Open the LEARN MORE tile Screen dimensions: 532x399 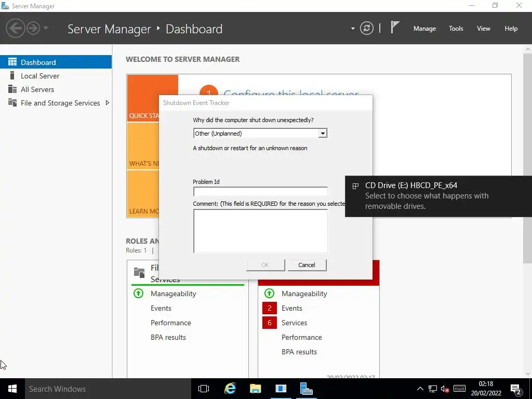point(143,194)
